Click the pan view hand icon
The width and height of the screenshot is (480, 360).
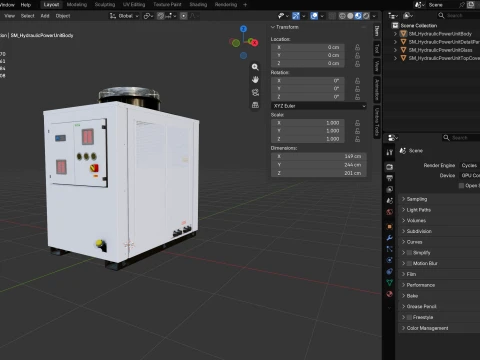click(255, 80)
